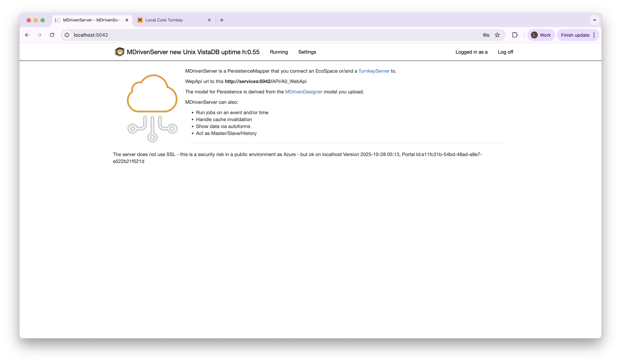Expand the tab search dropdown arrow
The height and width of the screenshot is (364, 621).
[x=594, y=20]
